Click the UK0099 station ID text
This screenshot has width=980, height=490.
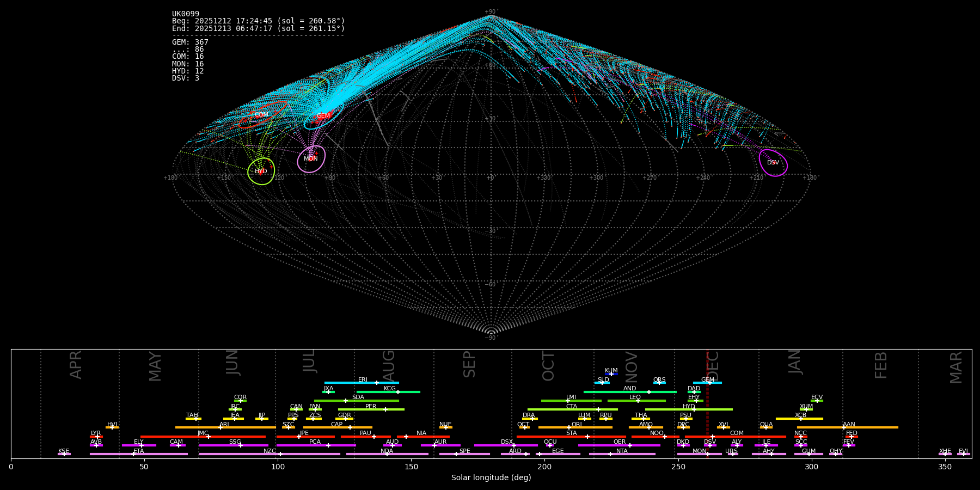coord(186,14)
